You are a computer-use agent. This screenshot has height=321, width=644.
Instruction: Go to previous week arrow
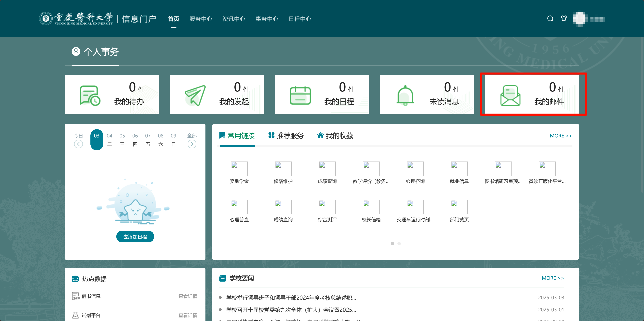click(x=78, y=144)
